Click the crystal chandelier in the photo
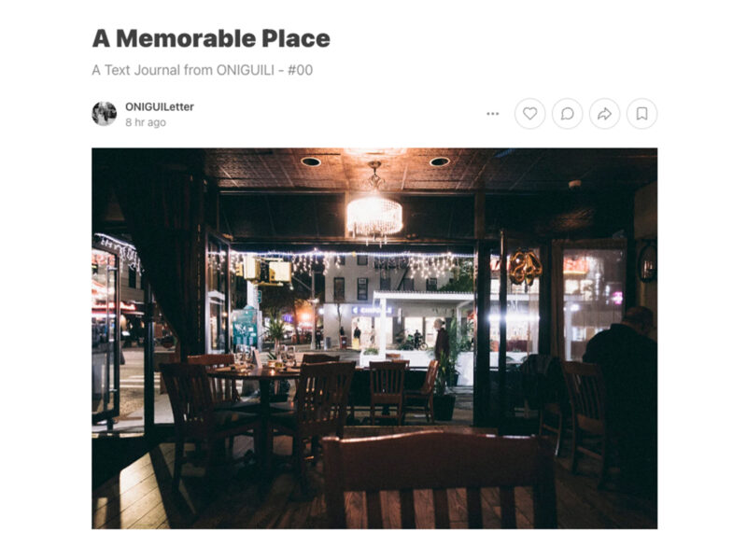 [x=374, y=212]
